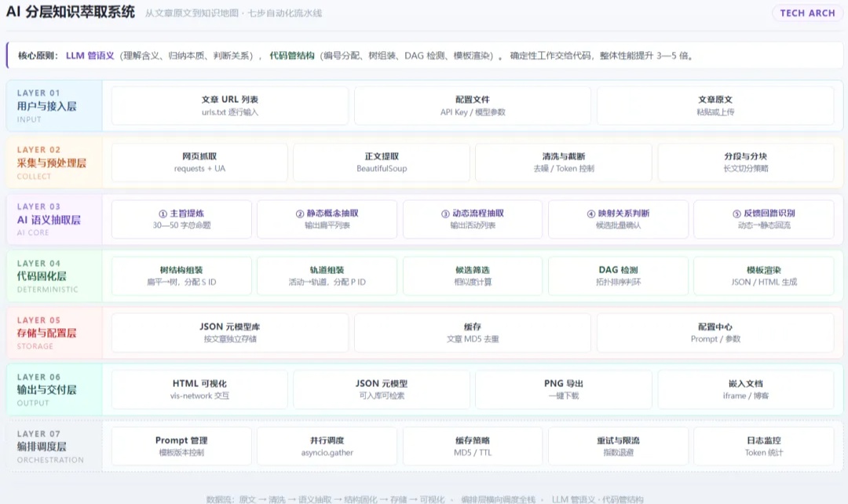Click the LAYER 03 AI 语义抽取层 label
The height and width of the screenshot is (504, 848).
54,220
